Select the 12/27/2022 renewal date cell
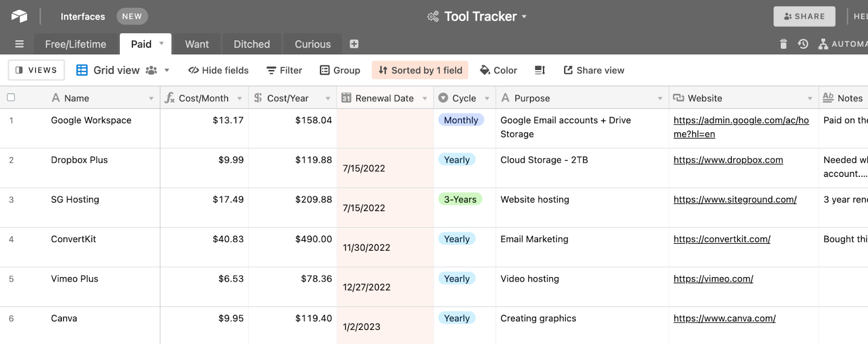Viewport: 868px width, 344px height. 385,286
